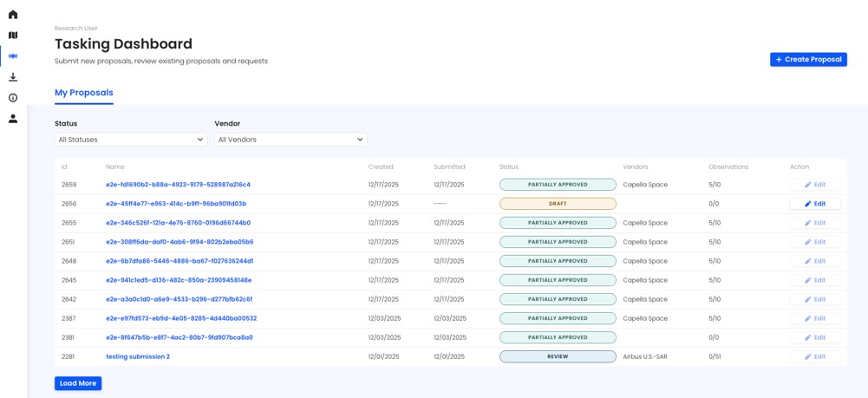Edit draft proposal 2656
The image size is (868, 398).
click(815, 204)
